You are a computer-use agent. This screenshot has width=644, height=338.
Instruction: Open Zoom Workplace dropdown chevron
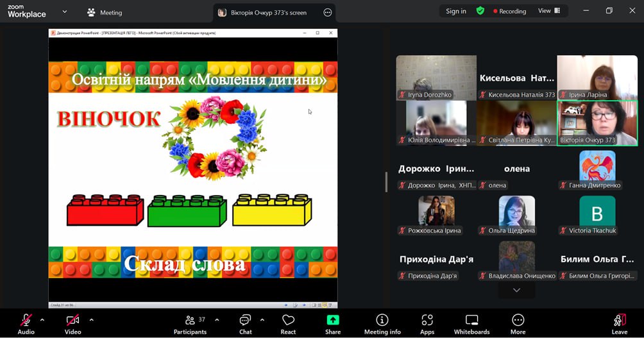[x=65, y=12]
